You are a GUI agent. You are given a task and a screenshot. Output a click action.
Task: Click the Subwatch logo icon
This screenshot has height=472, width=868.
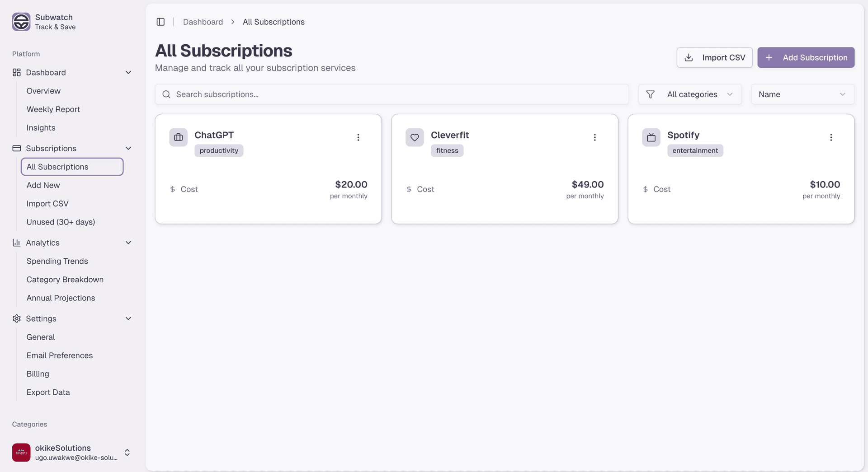(21, 22)
